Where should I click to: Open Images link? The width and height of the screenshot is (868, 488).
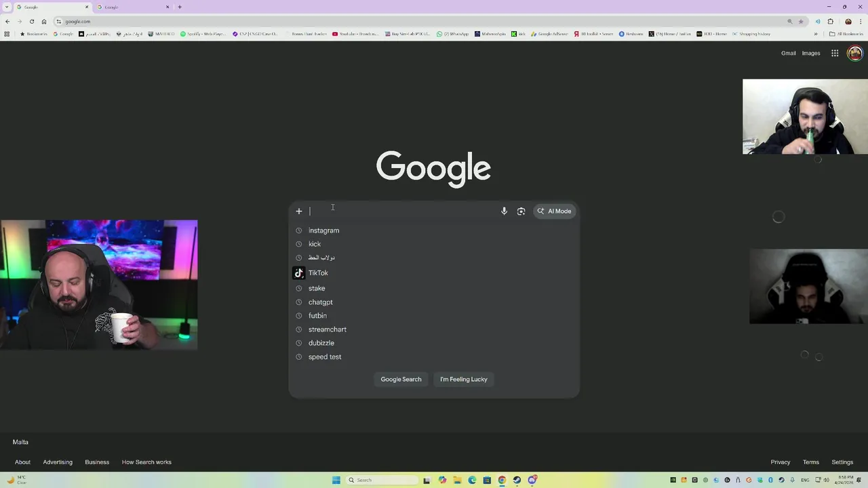(x=811, y=53)
